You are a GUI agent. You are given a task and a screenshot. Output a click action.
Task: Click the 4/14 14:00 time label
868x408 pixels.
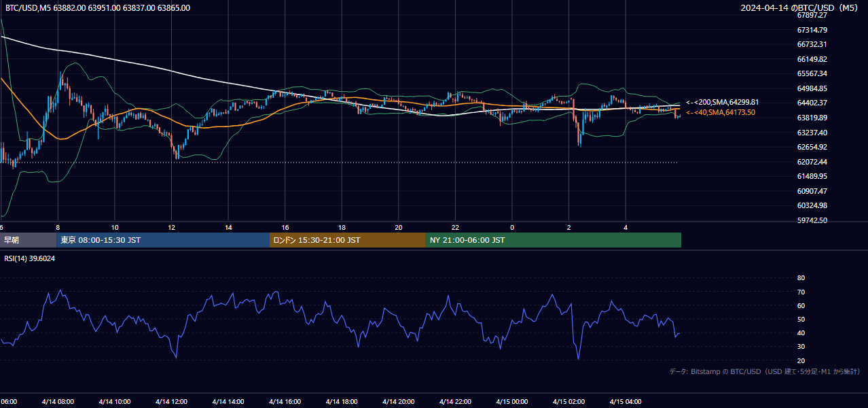[228, 402]
